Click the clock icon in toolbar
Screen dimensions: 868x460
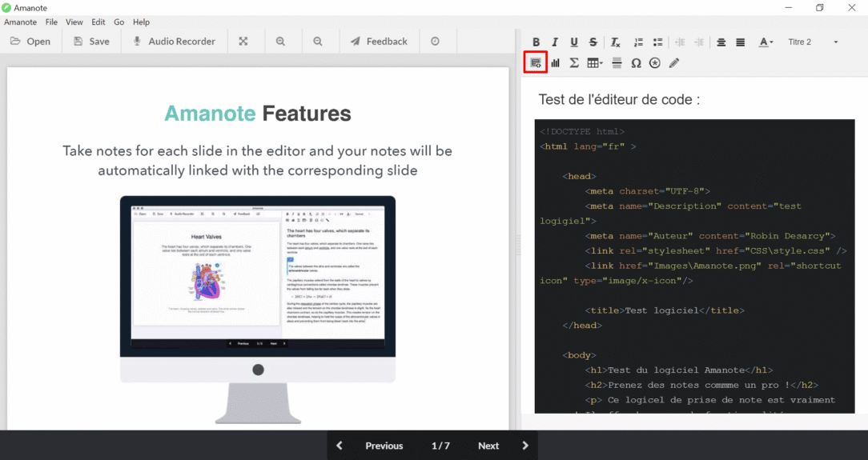point(435,42)
